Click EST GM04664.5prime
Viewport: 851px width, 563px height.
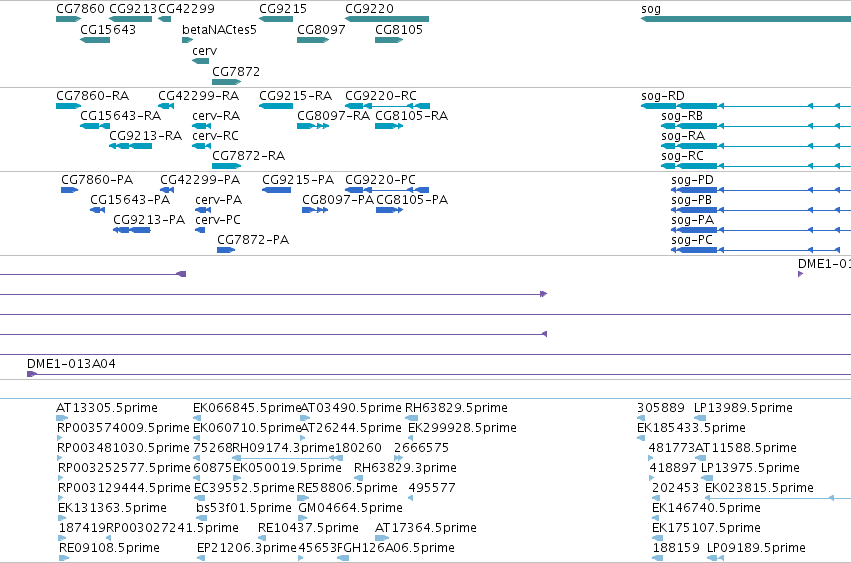tap(351, 508)
